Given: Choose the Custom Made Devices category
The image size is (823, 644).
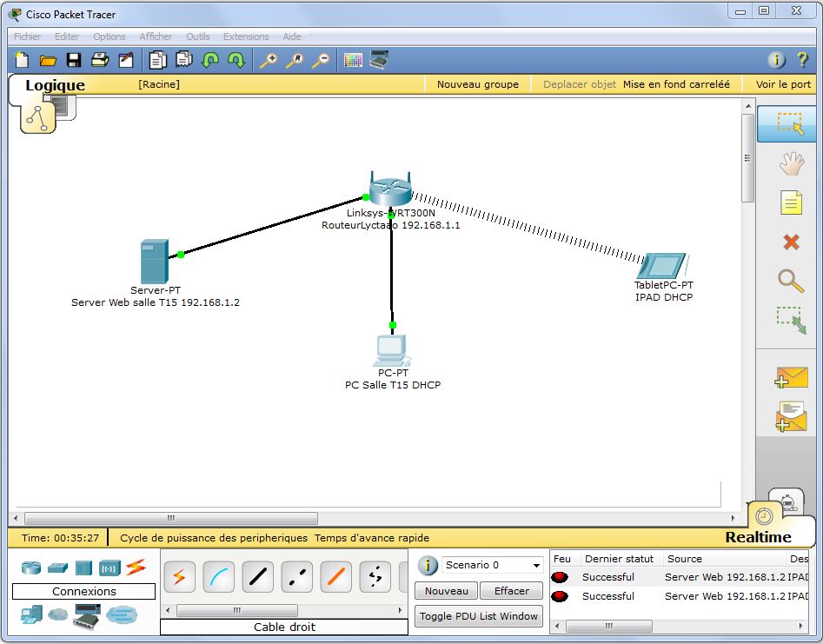Looking at the screenshot, I should (87, 617).
